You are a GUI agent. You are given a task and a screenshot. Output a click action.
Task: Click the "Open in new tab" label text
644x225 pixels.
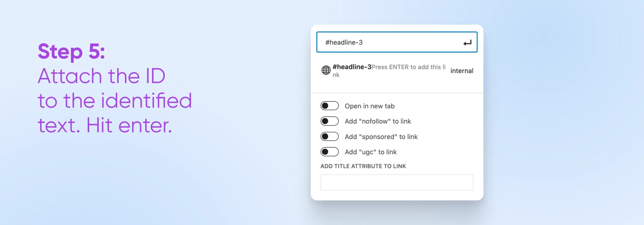point(369,106)
